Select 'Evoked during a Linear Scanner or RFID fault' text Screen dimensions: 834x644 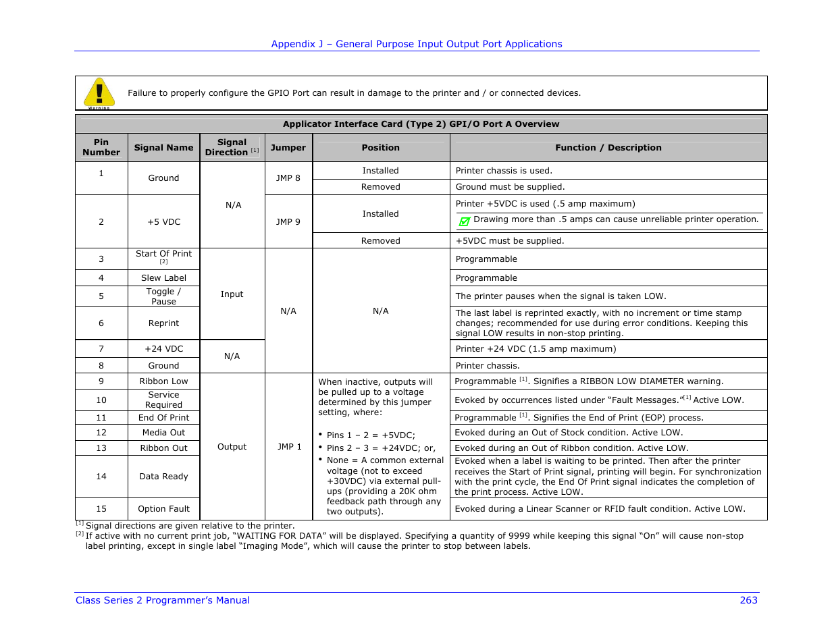point(600,509)
